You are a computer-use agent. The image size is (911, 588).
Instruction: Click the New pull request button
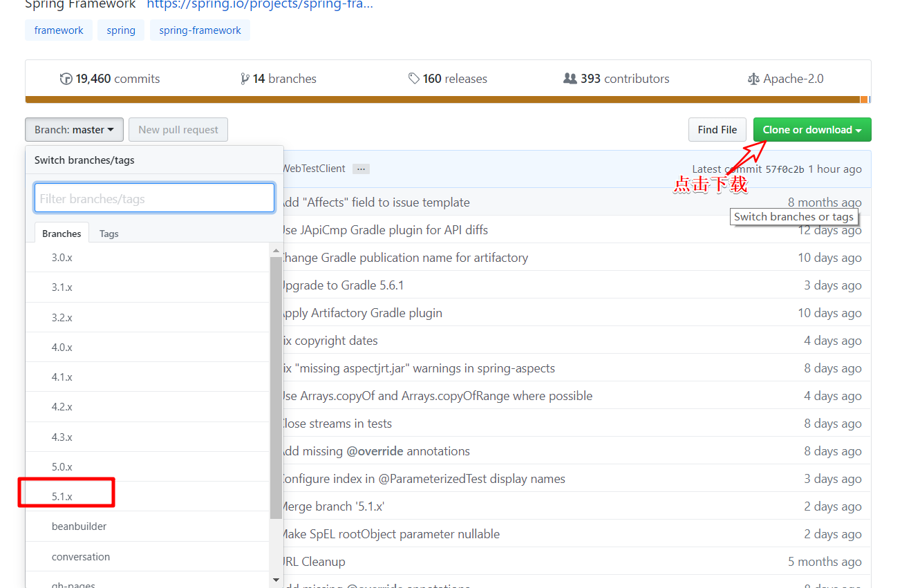tap(178, 129)
